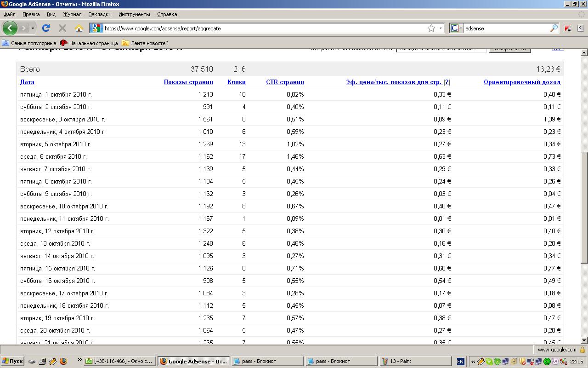Open the Инструменты menu
This screenshot has height=368, width=588.
tap(134, 14)
